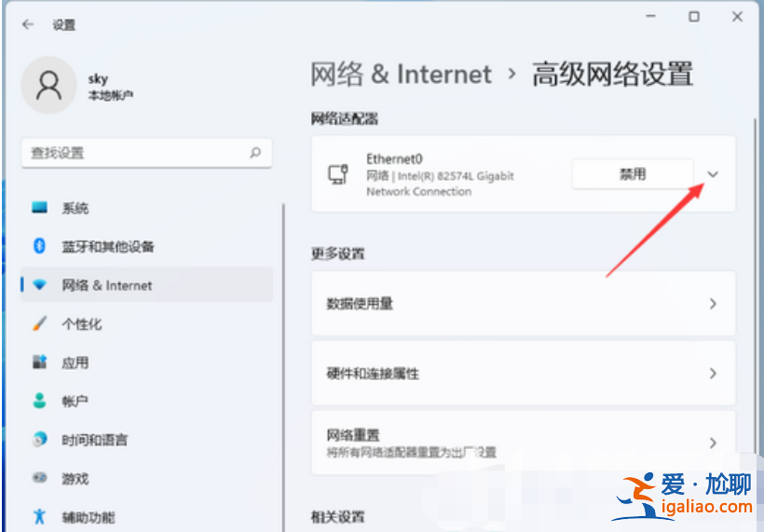This screenshot has width=764, height=532.
Task: Open the 数据使用量 card
Action: (x=524, y=304)
